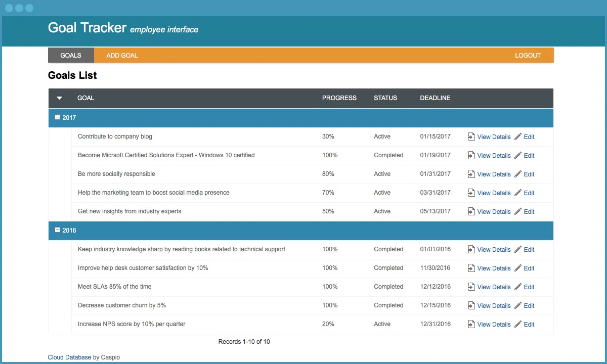Click View Details icon for SLAs goal
This screenshot has height=364, width=607.
[471, 287]
